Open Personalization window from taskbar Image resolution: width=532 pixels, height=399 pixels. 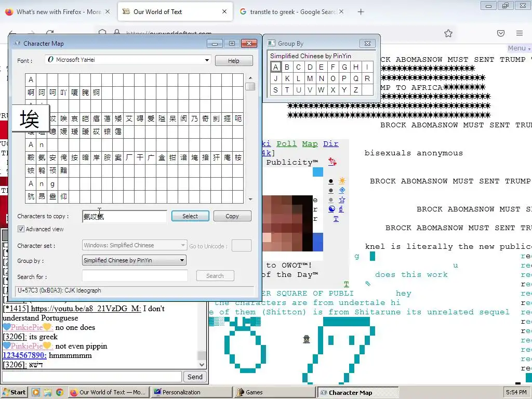(x=192, y=392)
